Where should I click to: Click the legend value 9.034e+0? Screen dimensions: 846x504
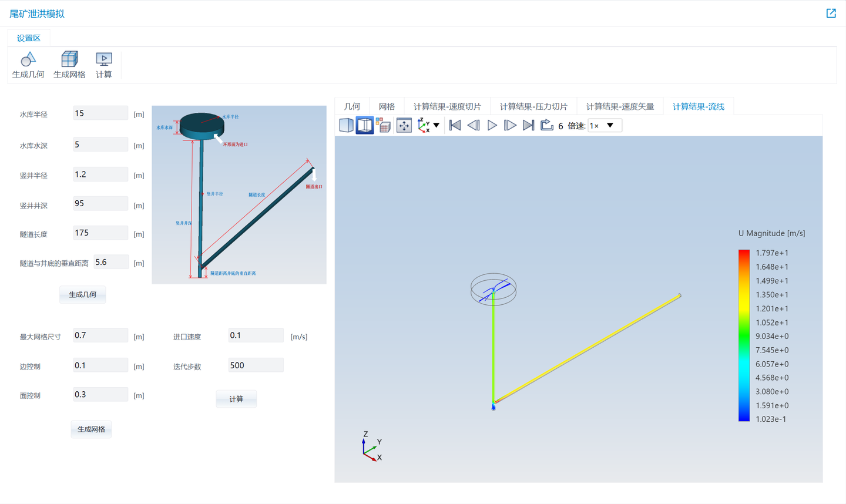click(772, 337)
